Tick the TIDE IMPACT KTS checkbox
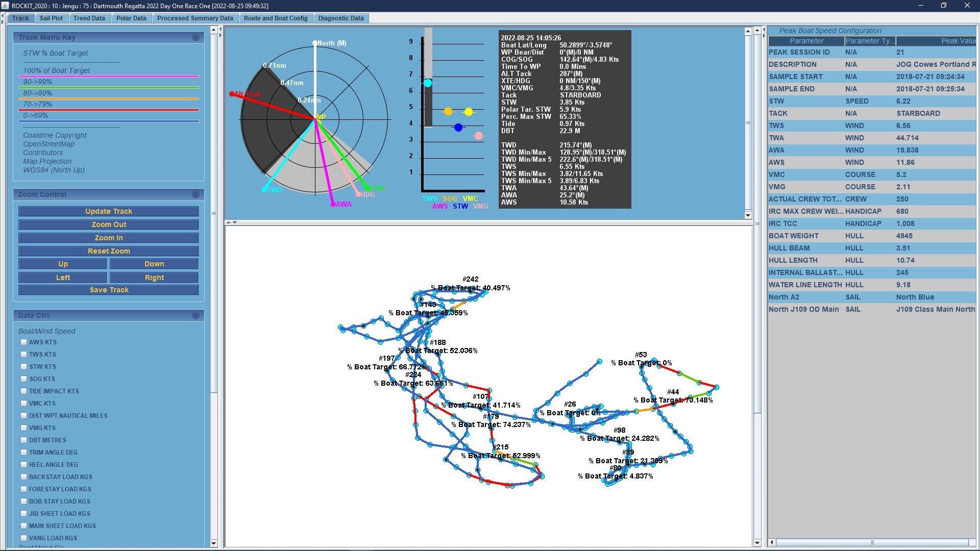Image resolution: width=980 pixels, height=551 pixels. coord(23,391)
